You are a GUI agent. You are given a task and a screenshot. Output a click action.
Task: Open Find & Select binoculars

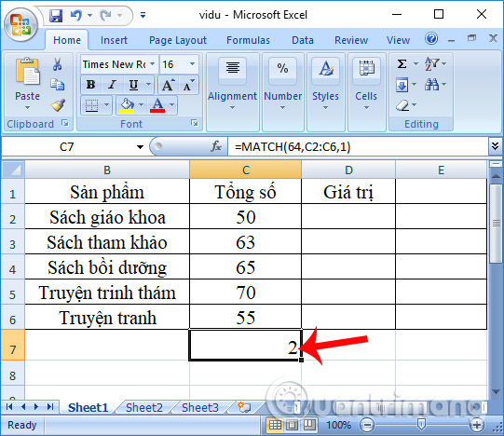[x=431, y=85]
